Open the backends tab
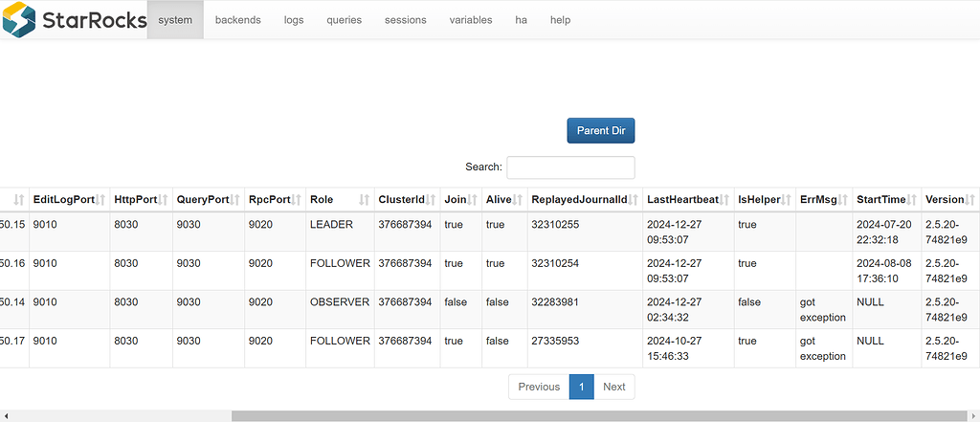 (237, 20)
